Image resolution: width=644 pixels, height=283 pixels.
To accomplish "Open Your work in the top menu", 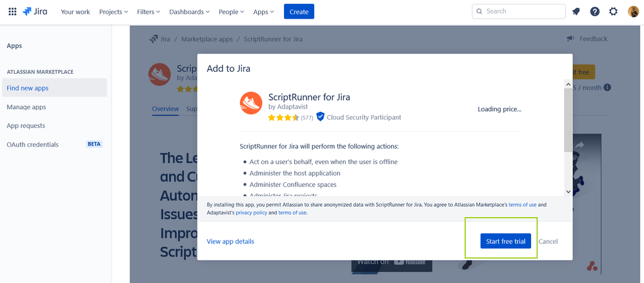I will 75,12.
